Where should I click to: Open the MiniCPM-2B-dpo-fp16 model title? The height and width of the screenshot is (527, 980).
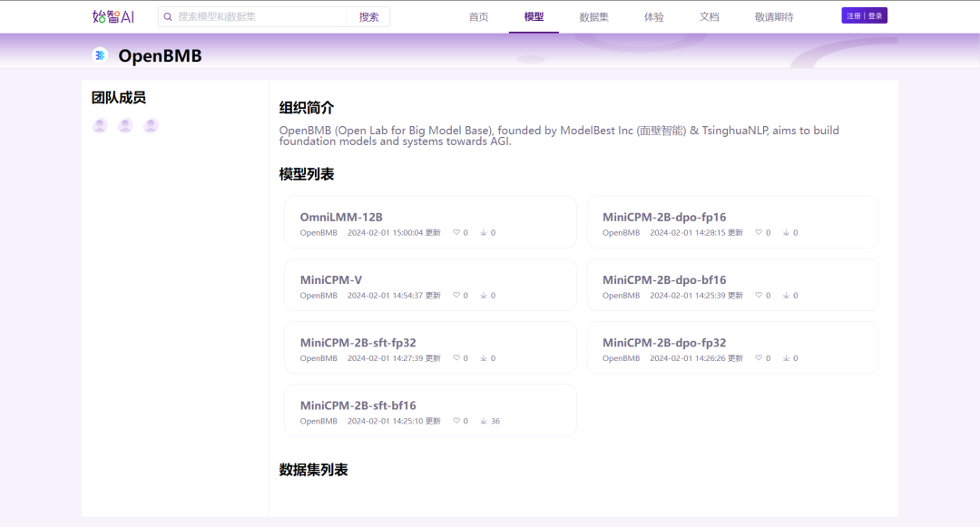click(x=664, y=218)
